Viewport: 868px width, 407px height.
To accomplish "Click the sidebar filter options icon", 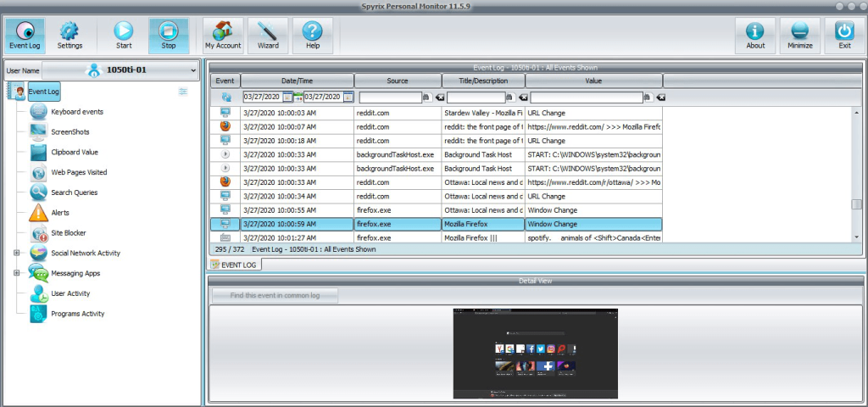I will pos(183,92).
